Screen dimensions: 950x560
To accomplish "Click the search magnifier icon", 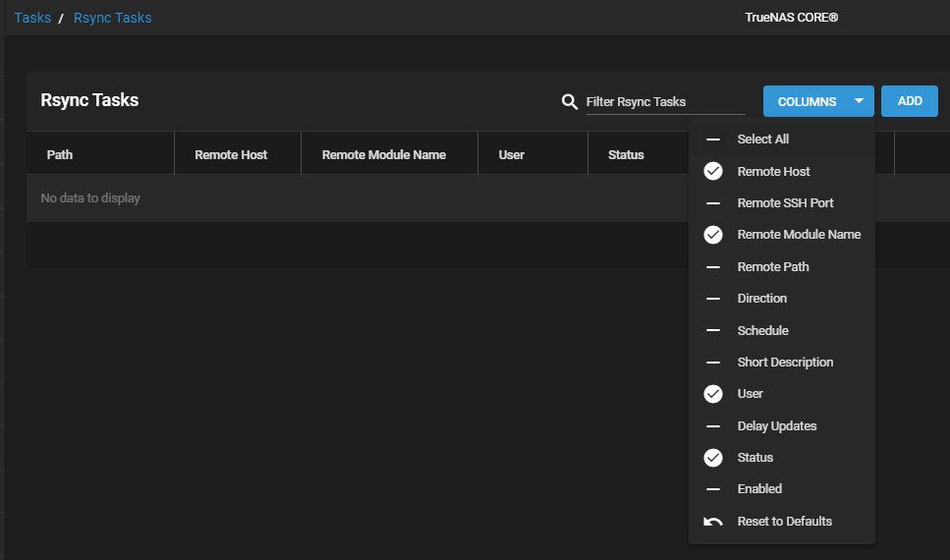I will pos(569,102).
